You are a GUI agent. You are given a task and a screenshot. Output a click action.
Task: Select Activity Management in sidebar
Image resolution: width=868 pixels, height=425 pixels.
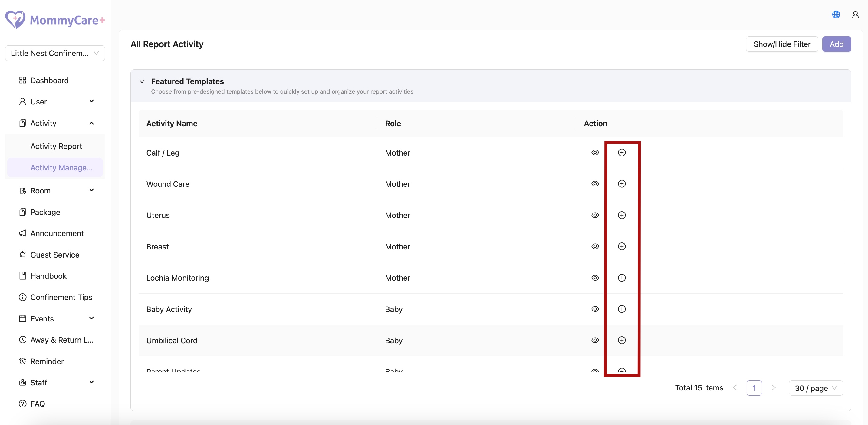coord(55,167)
